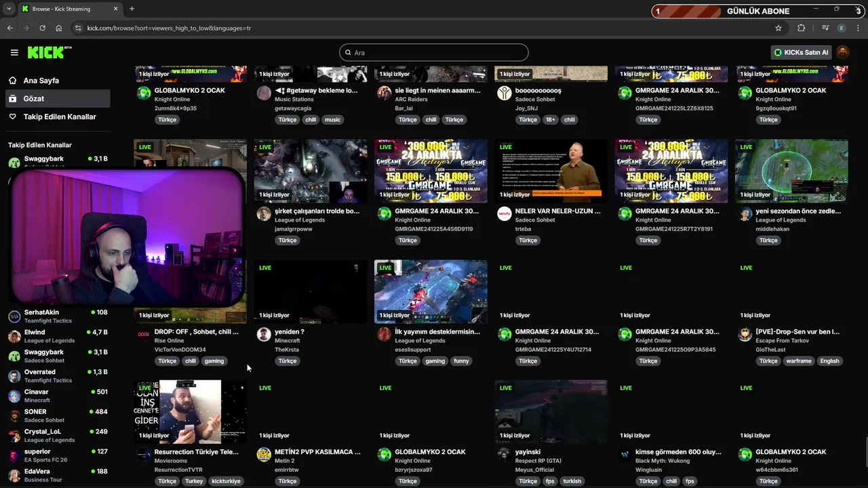Click emirrbtw channel avatar
Screen dimensions: 868x488
tap(264, 455)
